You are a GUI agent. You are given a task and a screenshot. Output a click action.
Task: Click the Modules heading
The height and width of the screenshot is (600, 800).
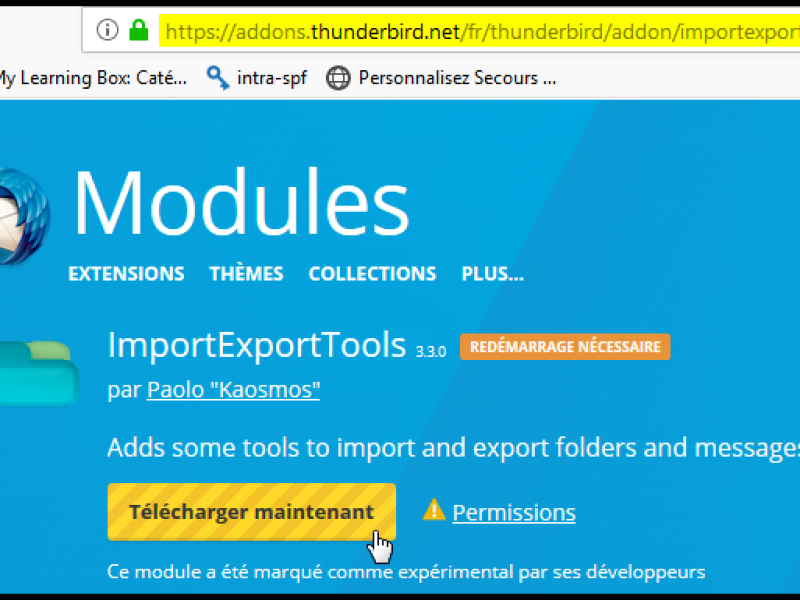(x=241, y=203)
